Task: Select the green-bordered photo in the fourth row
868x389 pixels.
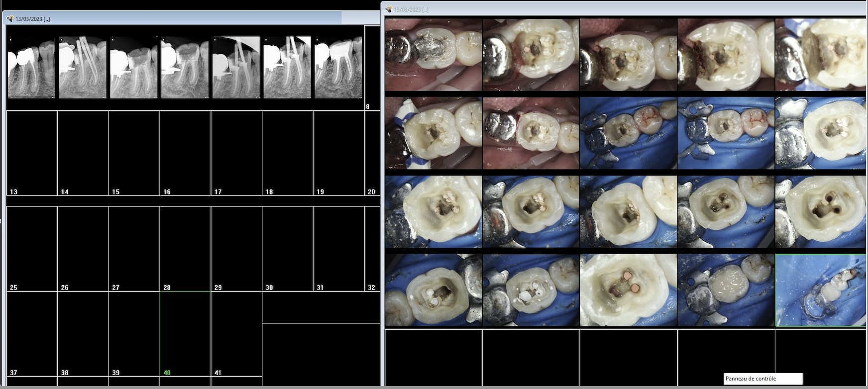Action: tap(821, 291)
